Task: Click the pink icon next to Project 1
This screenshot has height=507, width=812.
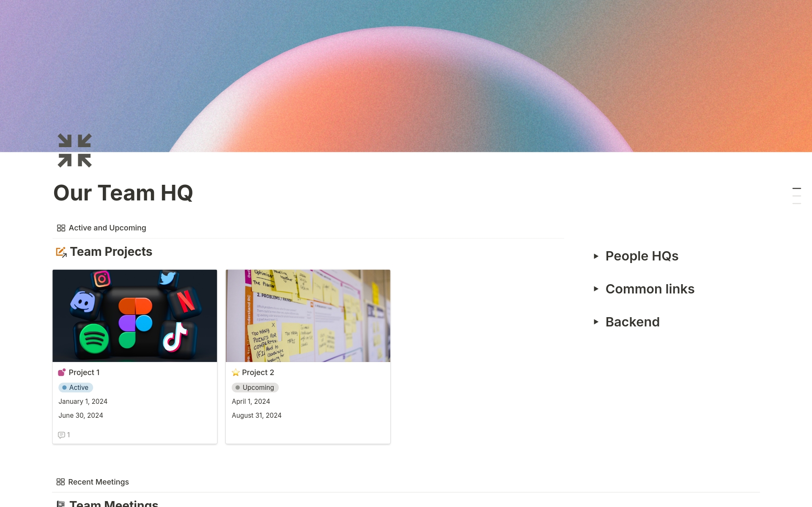Action: (x=62, y=373)
